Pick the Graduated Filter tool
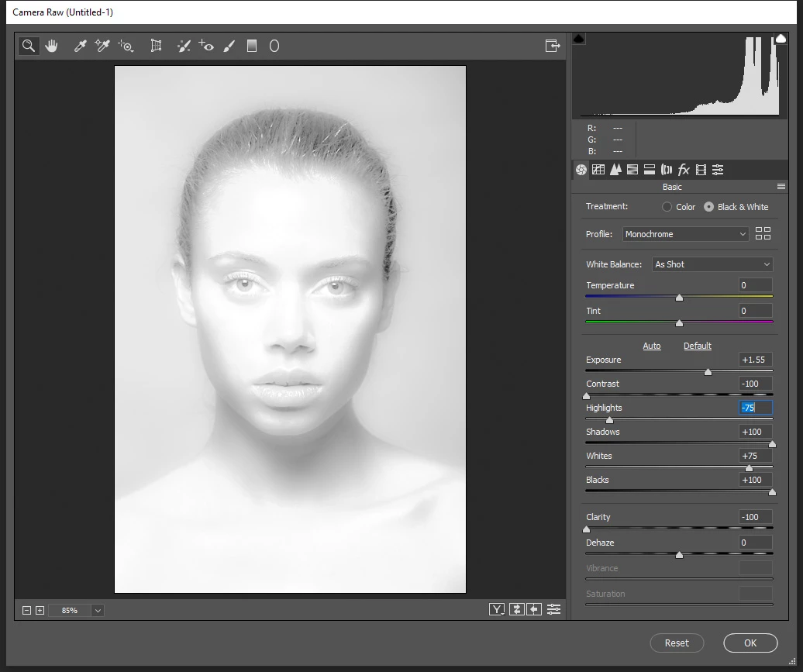Image resolution: width=803 pixels, height=672 pixels. click(x=251, y=46)
